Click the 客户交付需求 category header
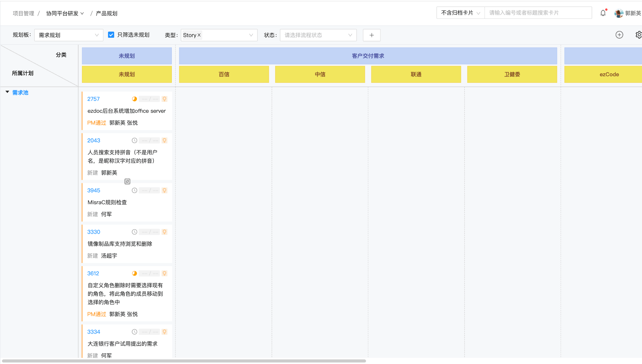 click(368, 56)
